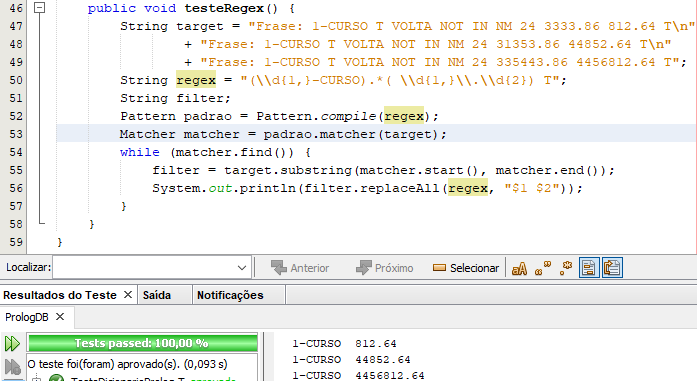Open the Localizar search history dropdown
This screenshot has width=697, height=381.
(x=242, y=268)
